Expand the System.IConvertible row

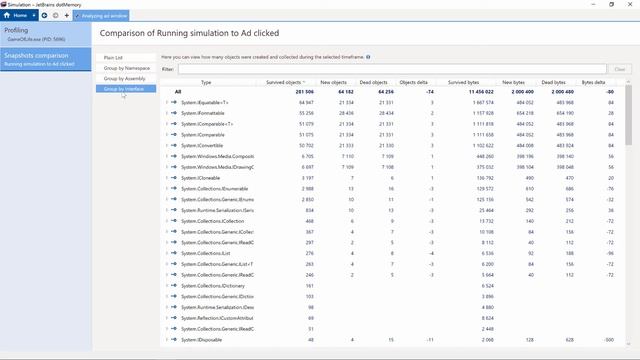pyautogui.click(x=167, y=145)
